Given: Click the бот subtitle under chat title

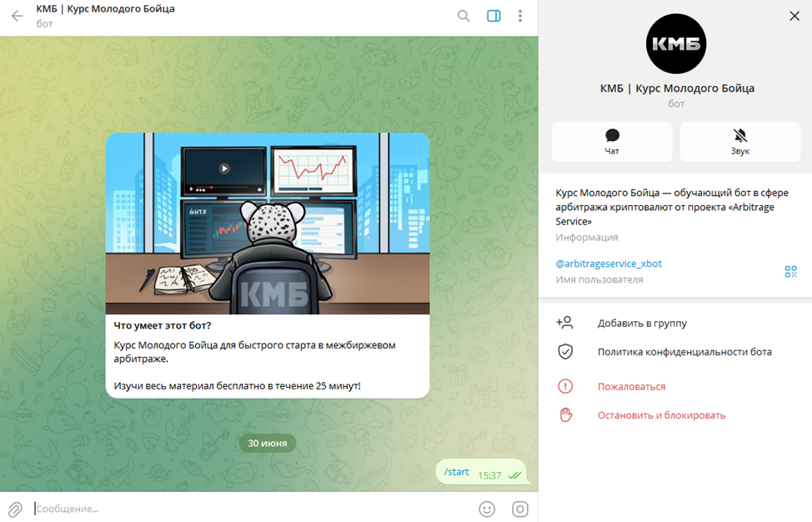Looking at the screenshot, I should click(44, 24).
